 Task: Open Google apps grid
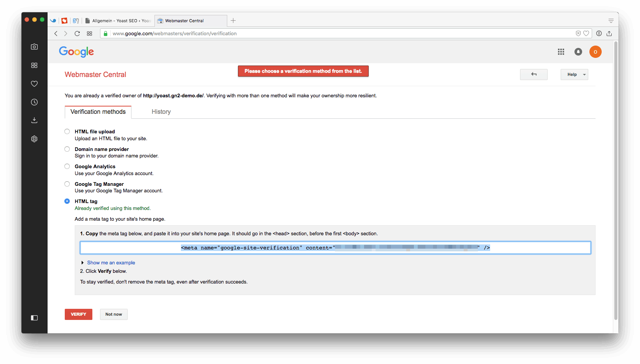coord(561,52)
